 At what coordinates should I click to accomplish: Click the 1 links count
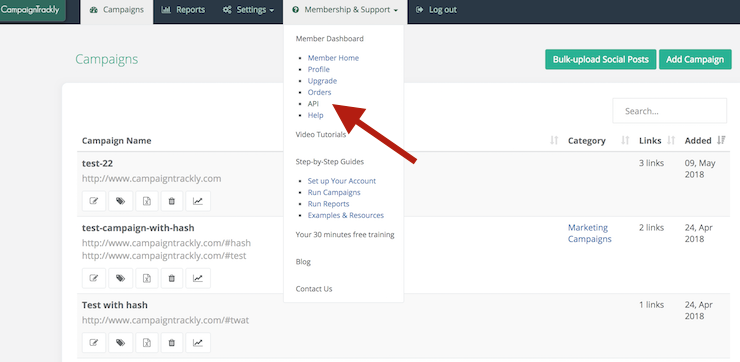coord(651,305)
